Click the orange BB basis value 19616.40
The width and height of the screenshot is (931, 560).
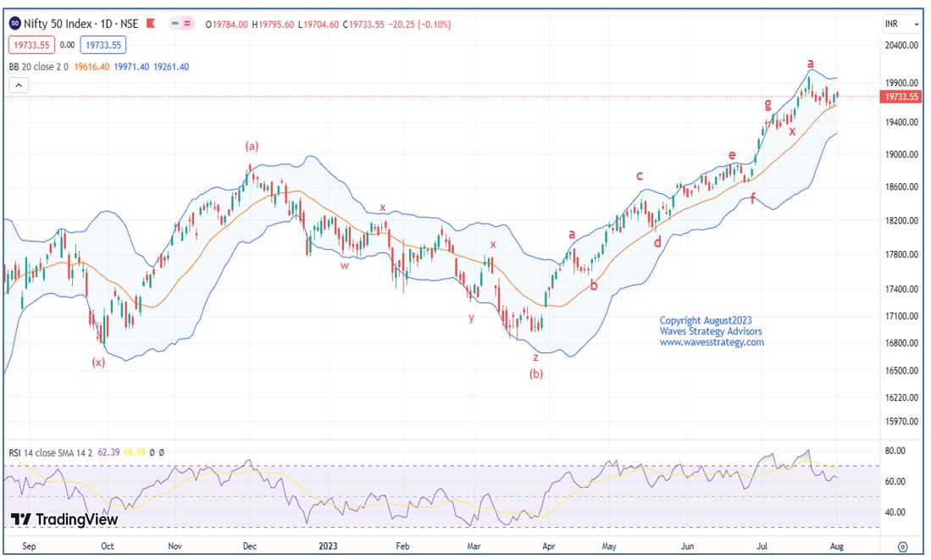(91, 67)
